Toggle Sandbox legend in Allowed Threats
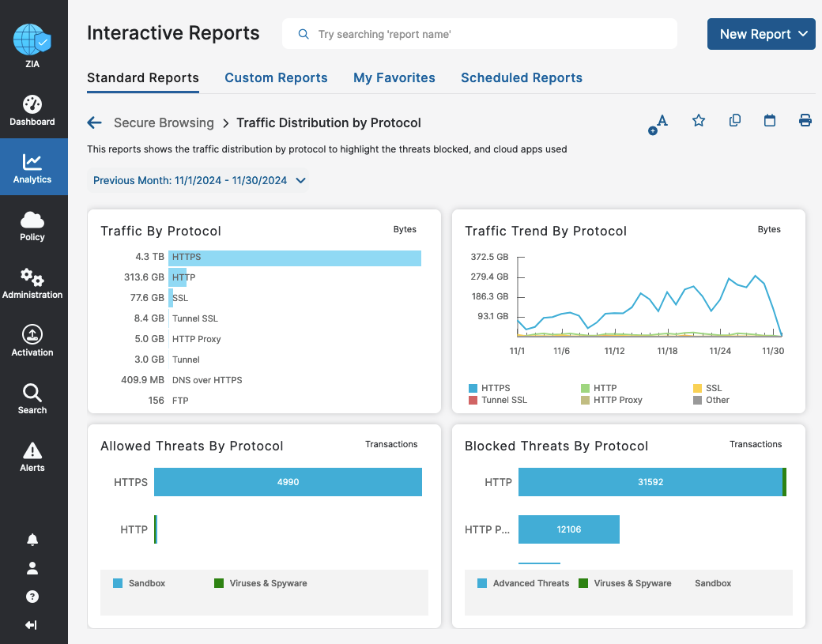 (139, 583)
